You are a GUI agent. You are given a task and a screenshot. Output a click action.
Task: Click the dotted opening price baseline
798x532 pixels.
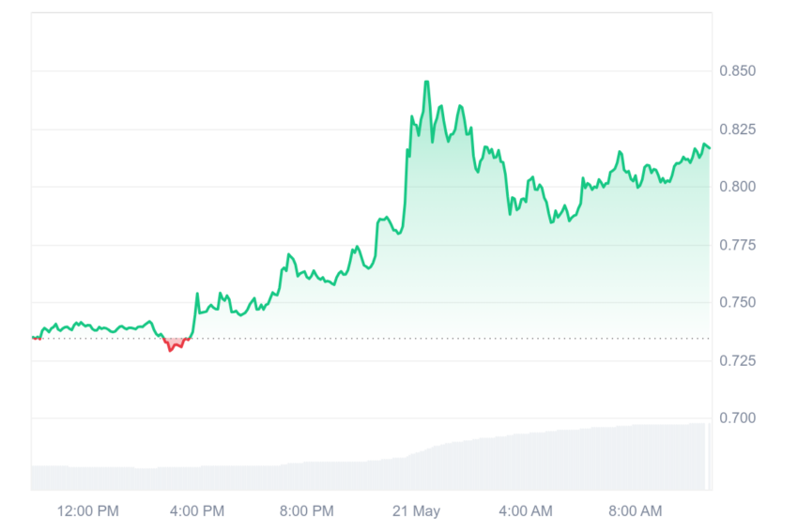pos(372,338)
